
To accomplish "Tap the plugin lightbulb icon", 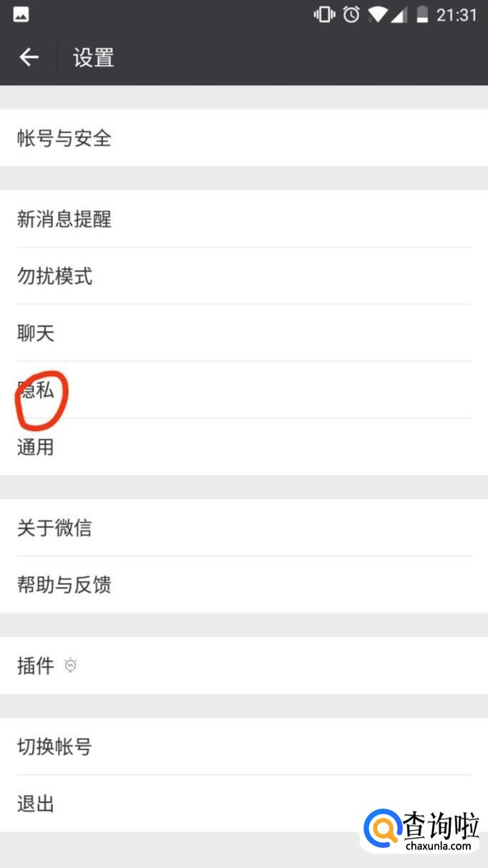I will (70, 666).
